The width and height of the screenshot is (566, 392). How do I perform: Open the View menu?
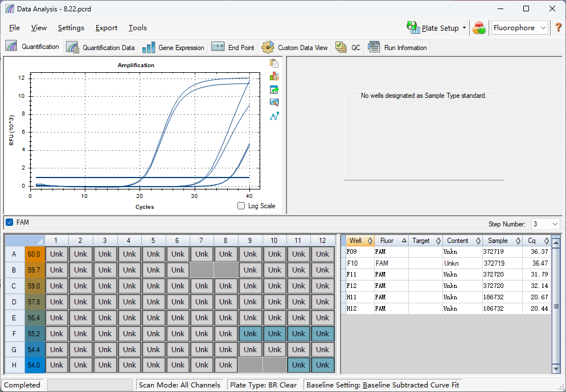[39, 28]
